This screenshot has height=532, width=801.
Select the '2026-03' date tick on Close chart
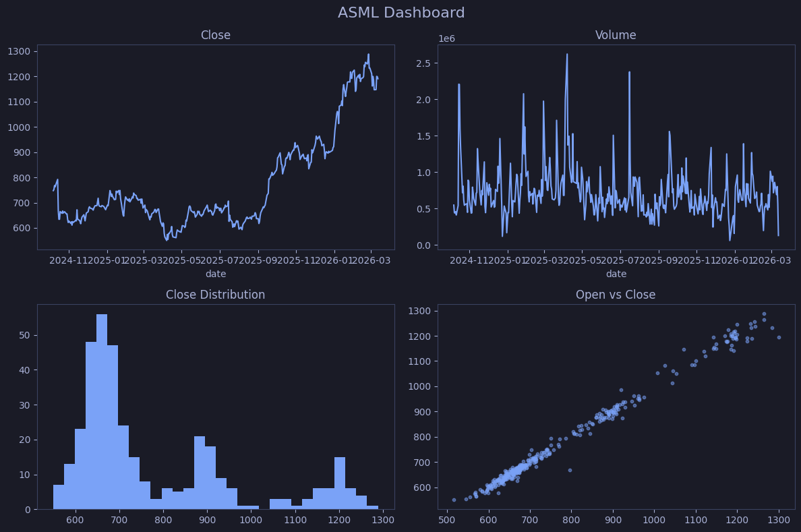point(372,261)
